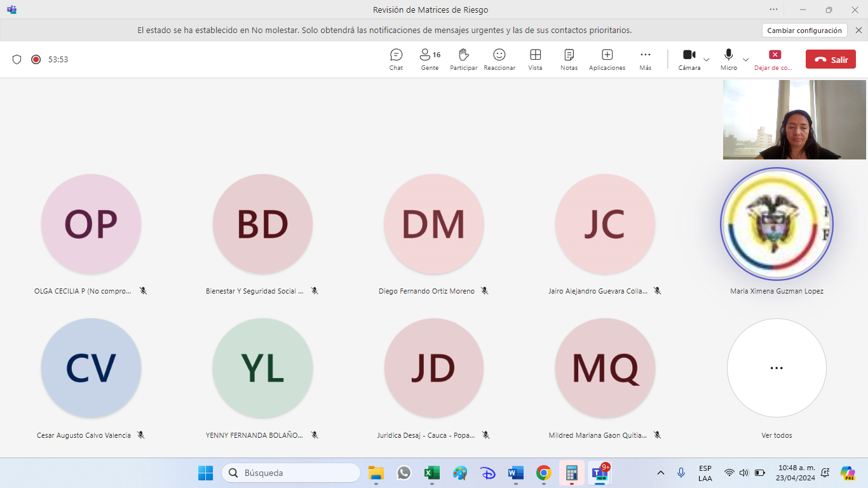Open Aplicaciones in meeting toolbar
Screen dimensions: 868x488
point(607,59)
